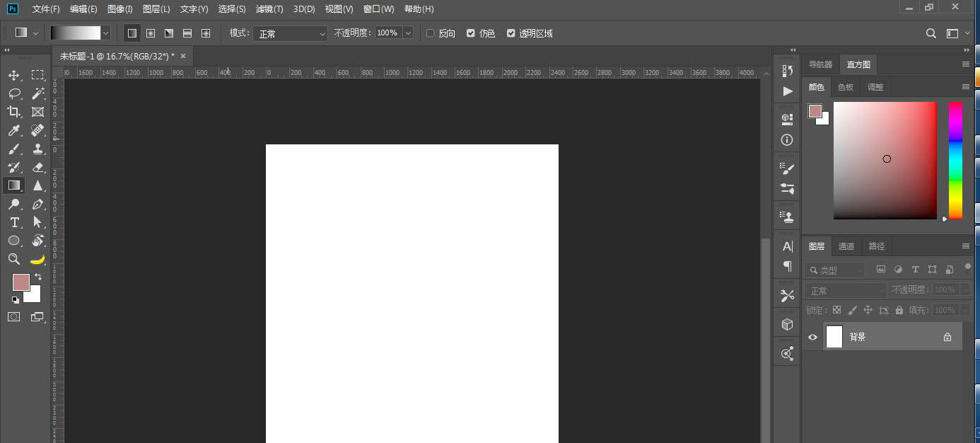Click the hue spectrum slider bar
The image size is (980, 443).
click(x=955, y=161)
